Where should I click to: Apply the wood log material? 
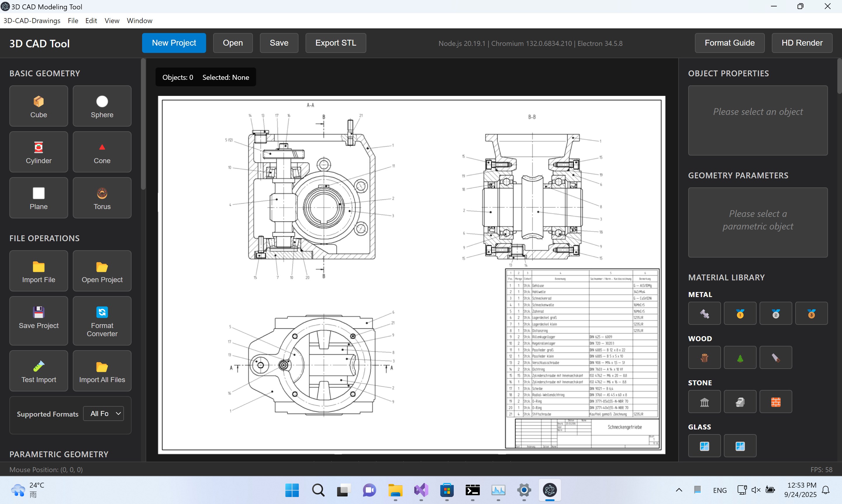704,357
